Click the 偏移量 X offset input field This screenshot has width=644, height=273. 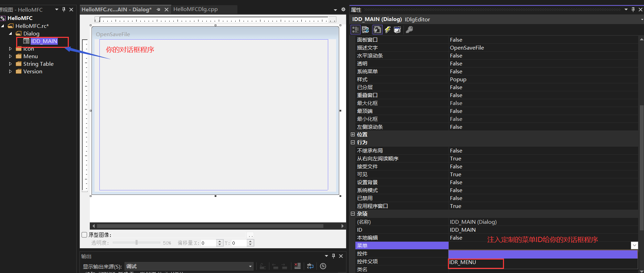pyautogui.click(x=208, y=243)
